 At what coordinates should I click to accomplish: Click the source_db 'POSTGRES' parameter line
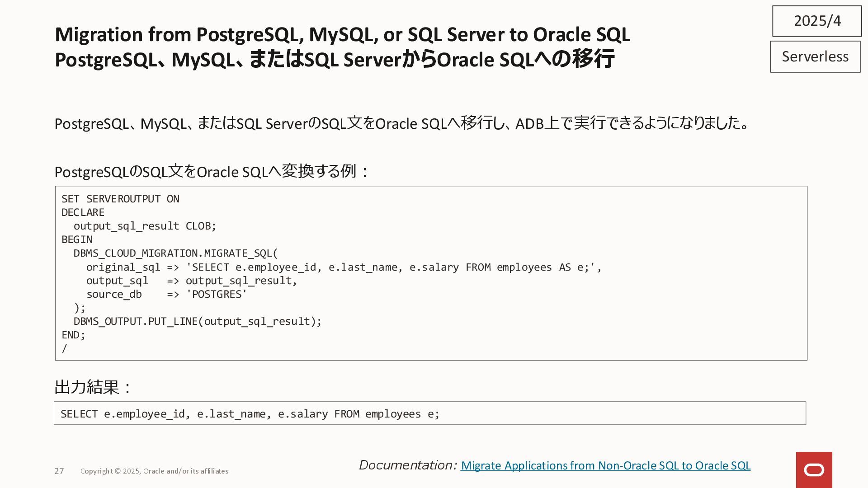click(166, 294)
